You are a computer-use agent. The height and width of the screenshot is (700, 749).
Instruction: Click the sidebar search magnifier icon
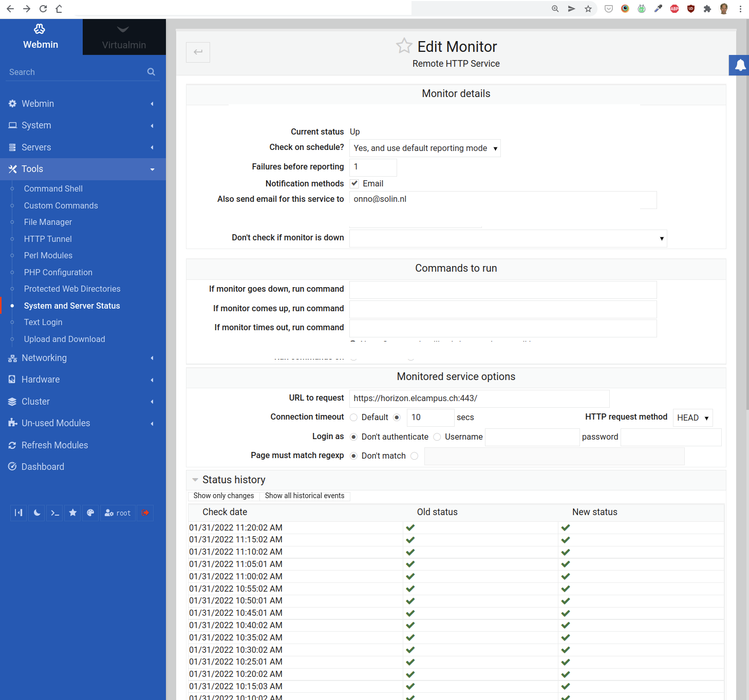click(x=151, y=72)
